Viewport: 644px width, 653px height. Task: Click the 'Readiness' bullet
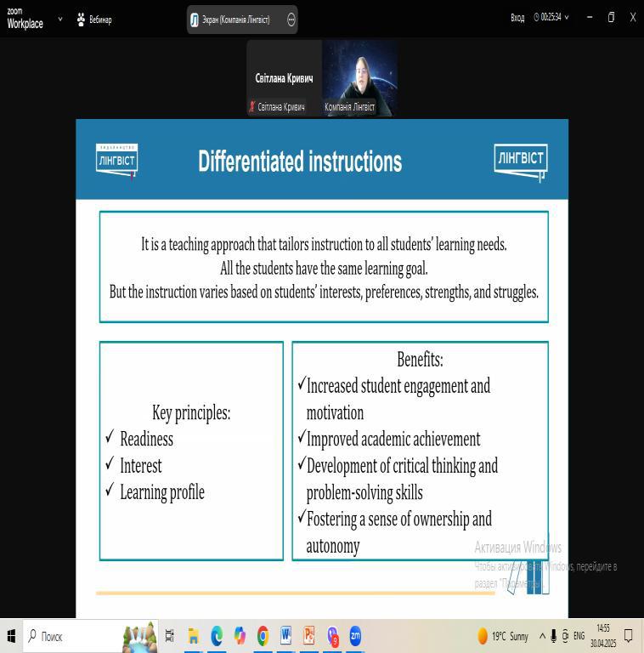tap(146, 439)
